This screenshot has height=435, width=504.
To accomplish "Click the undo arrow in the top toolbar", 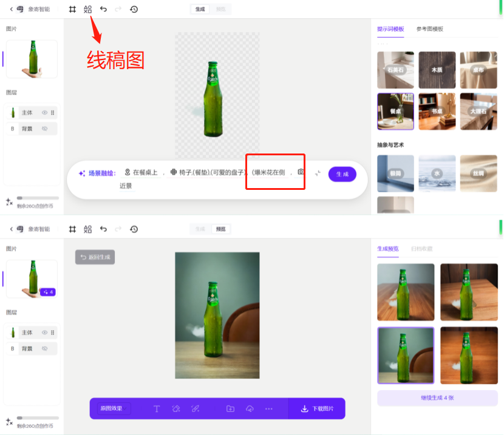I will pos(101,8).
